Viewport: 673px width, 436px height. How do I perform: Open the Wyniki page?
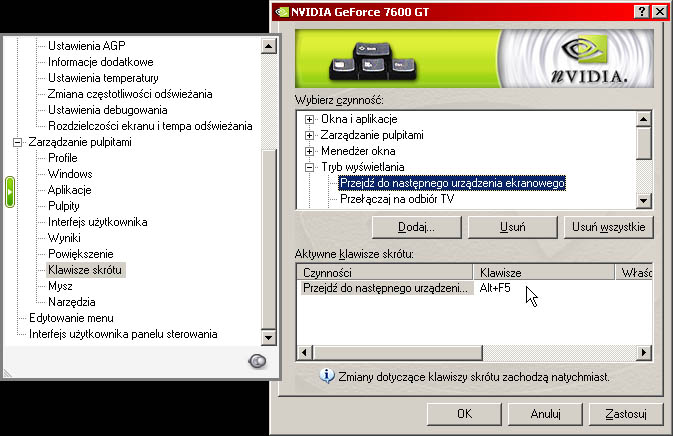64,238
